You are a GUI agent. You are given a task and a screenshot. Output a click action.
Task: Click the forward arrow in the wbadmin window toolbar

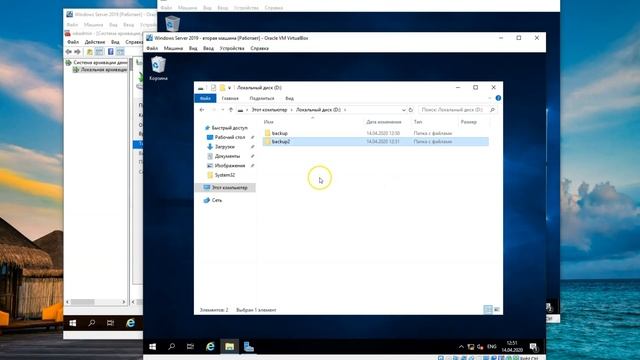coord(78,52)
